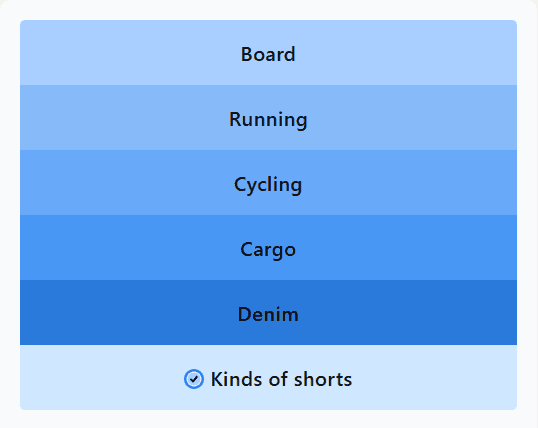
Task: Click the checkmark circle icon
Action: click(x=194, y=379)
